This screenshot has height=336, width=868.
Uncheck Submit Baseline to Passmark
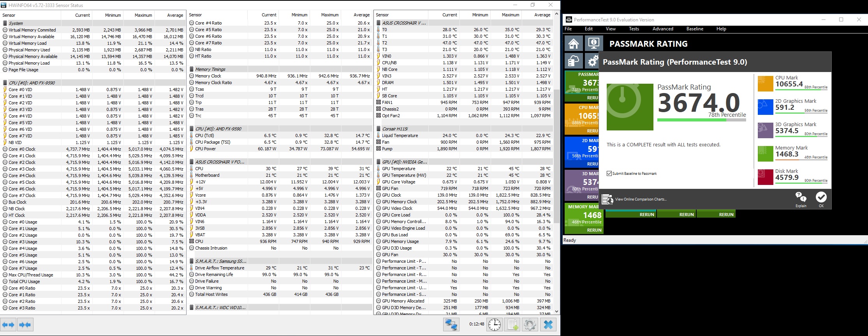(x=609, y=173)
